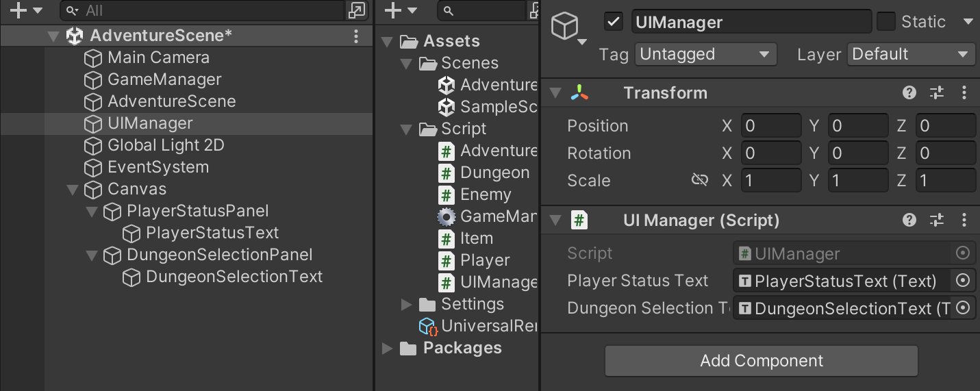
Task: Select the UIManager script in Project panel
Action: (x=488, y=282)
